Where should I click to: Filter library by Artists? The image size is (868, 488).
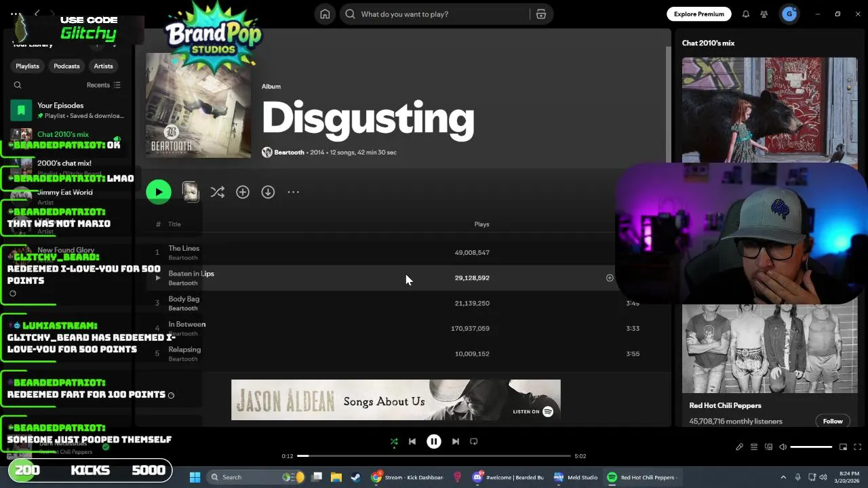pos(103,66)
